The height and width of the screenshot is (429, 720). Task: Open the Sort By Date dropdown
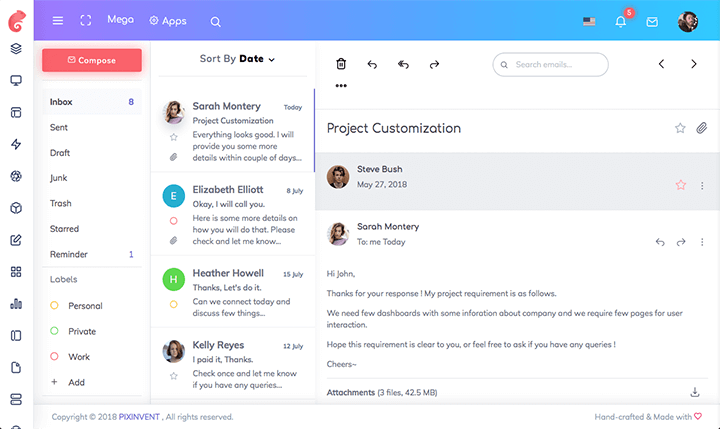pyautogui.click(x=237, y=59)
